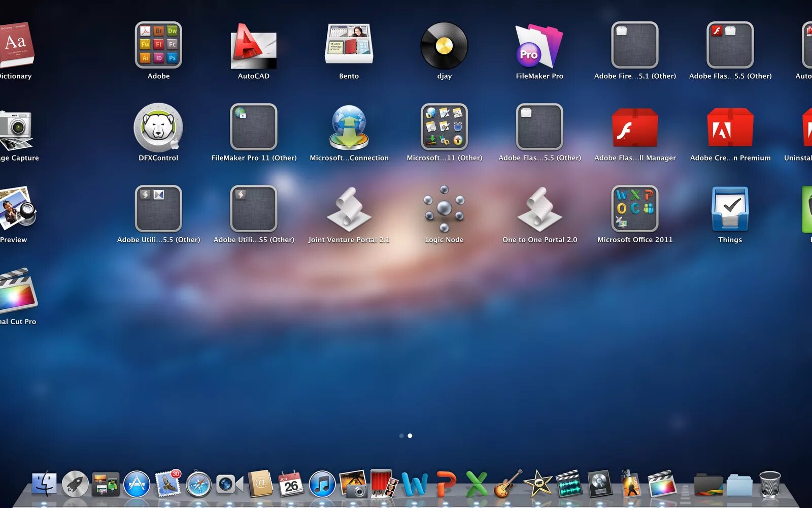Launch Photo Booth from the Dock
Screen dimensions: 812x508
click(x=384, y=483)
